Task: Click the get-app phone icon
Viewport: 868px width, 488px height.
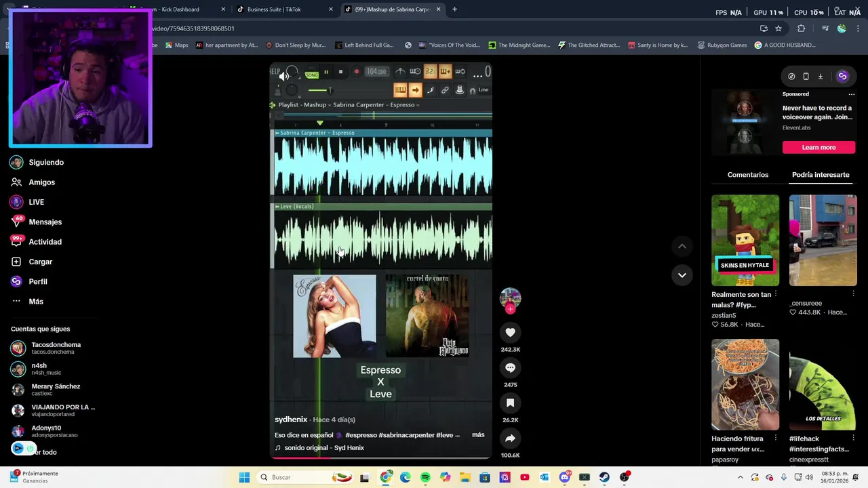Action: 806,77
